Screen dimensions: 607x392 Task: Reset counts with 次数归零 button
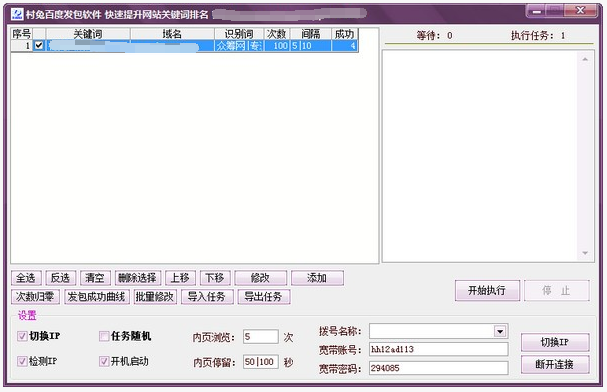pyautogui.click(x=35, y=297)
